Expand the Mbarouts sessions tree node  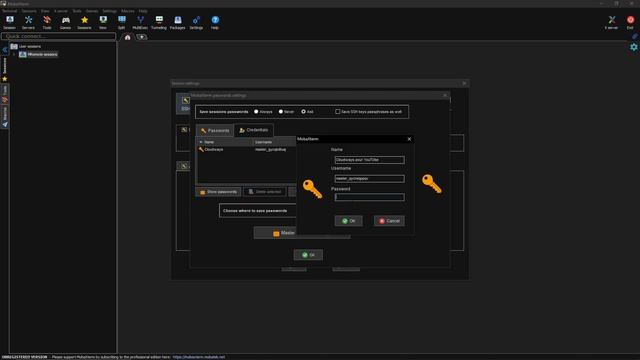[14, 54]
